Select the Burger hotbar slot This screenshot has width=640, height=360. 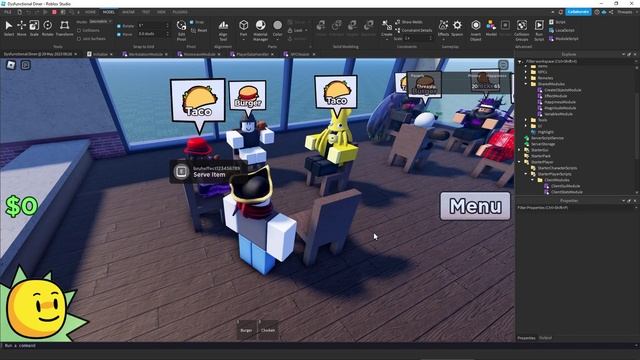247,329
